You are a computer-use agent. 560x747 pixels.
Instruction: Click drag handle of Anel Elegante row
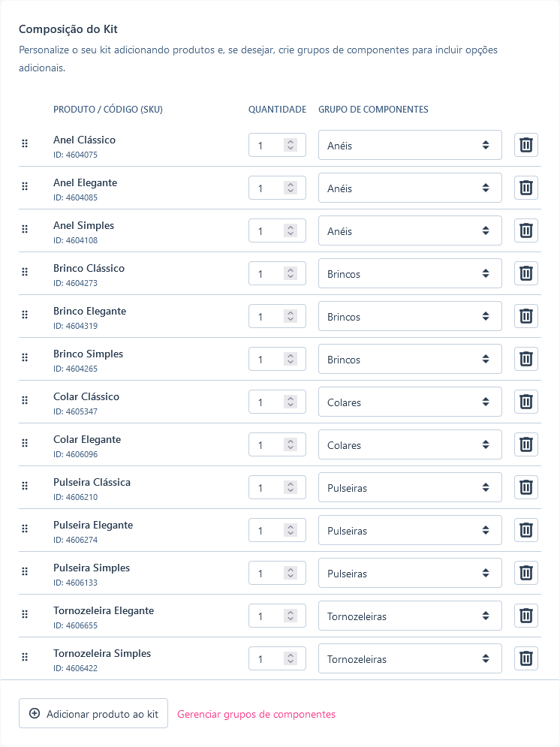tap(25, 186)
